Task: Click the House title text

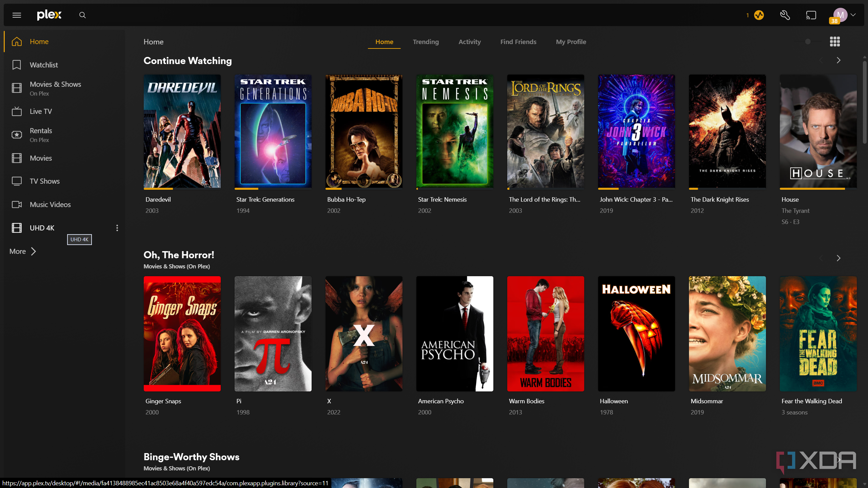Action: (x=790, y=200)
